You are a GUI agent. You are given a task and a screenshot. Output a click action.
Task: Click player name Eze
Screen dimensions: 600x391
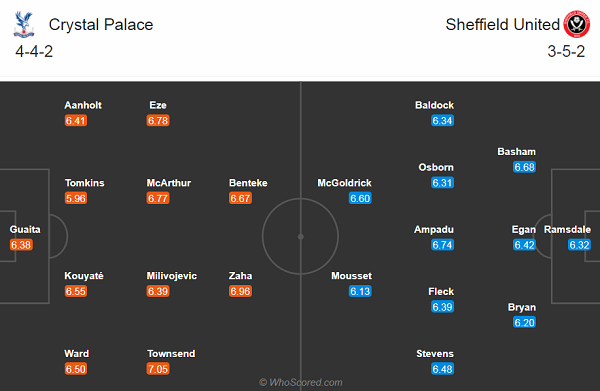158,105
